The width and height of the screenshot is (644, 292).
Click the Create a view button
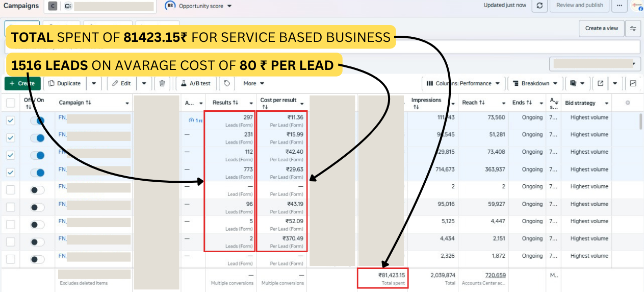tap(601, 29)
